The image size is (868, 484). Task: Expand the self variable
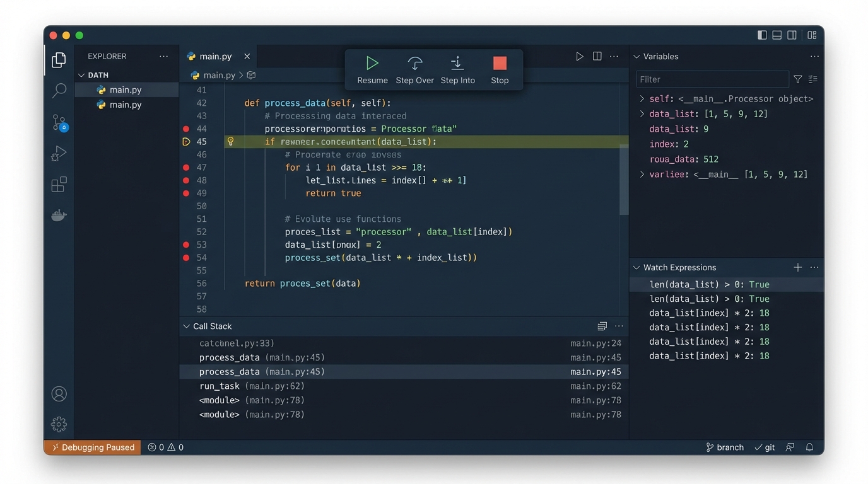pyautogui.click(x=642, y=98)
